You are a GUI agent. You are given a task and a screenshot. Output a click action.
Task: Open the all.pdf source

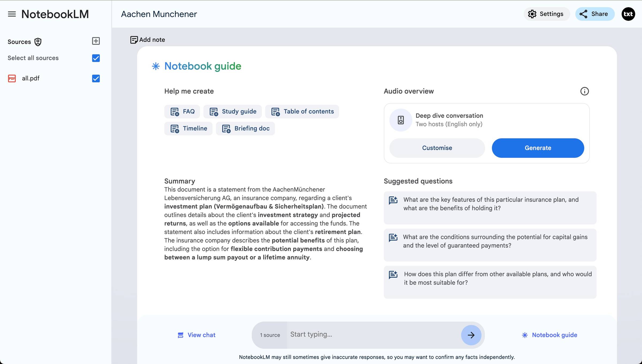[31, 78]
